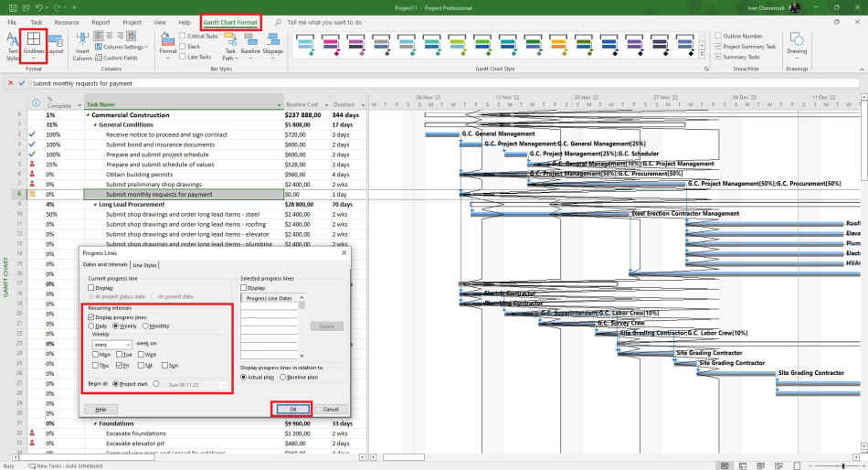
Task: Toggle the Wrap Text column icon
Action: coord(132,36)
